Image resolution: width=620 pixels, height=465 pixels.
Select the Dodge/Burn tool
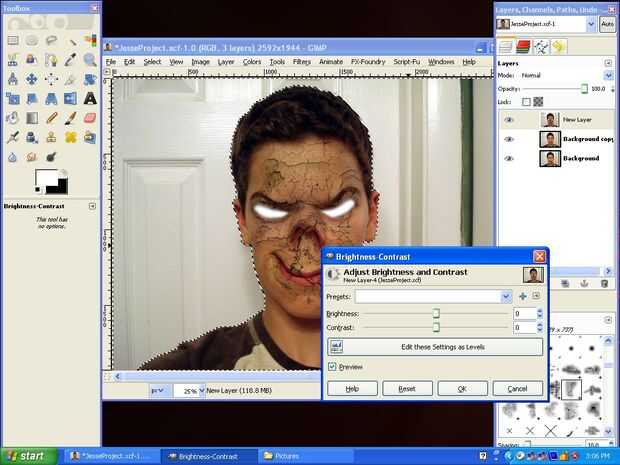coord(51,157)
